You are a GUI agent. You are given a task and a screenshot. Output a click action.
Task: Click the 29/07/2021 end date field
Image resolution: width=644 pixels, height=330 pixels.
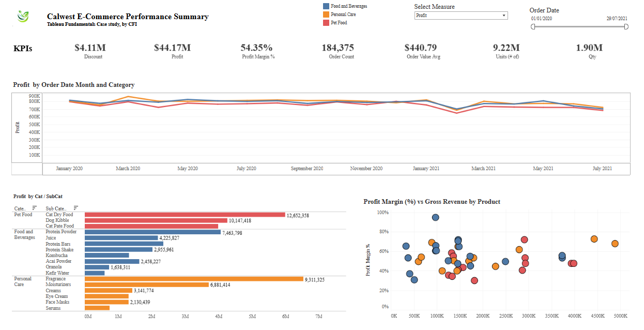(617, 19)
